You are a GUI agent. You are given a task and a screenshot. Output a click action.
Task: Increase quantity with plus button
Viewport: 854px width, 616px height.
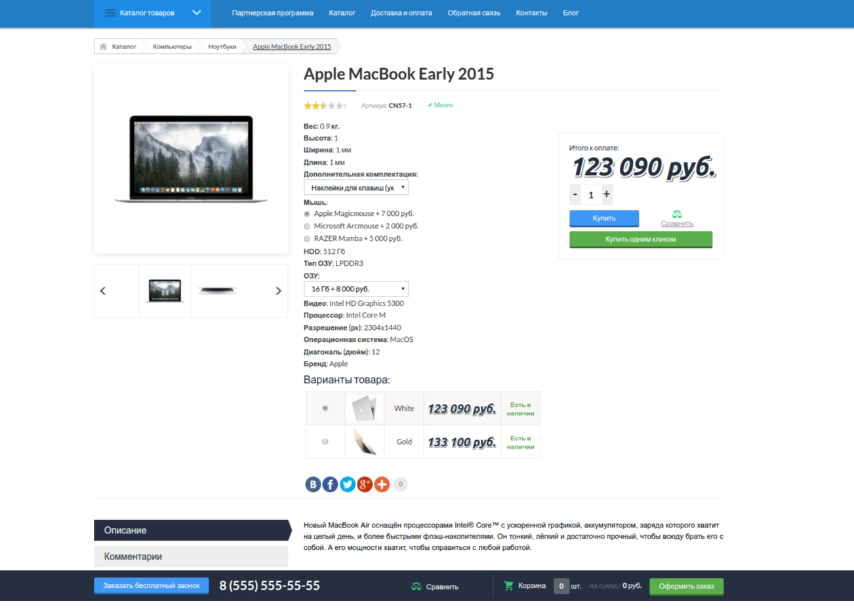[607, 194]
